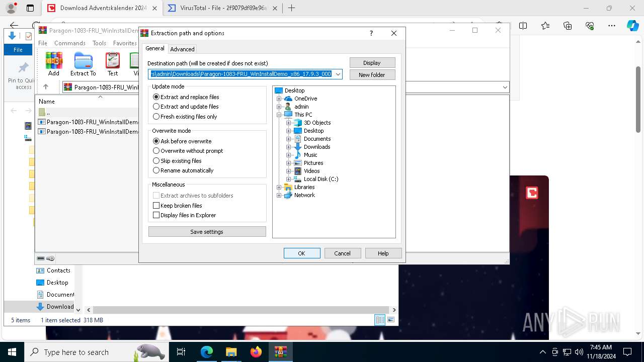Open Task View on the taskbar
644x362 pixels.
coord(182,352)
